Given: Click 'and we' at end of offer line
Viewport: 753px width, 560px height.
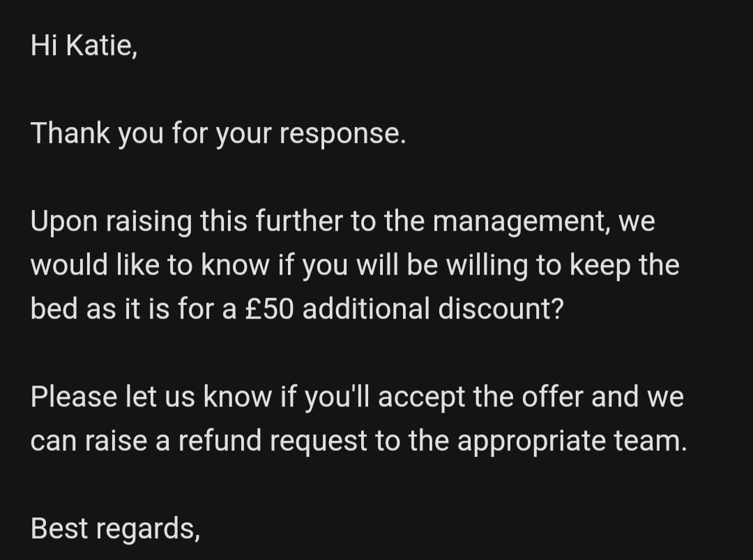Looking at the screenshot, I should [637, 397].
